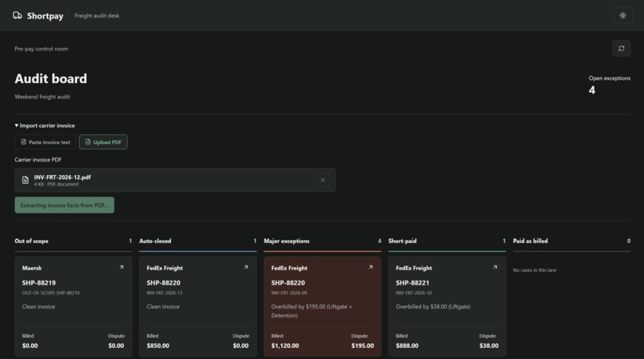
Task: Collapse the Import carrier invoice section
Action: coord(45,126)
